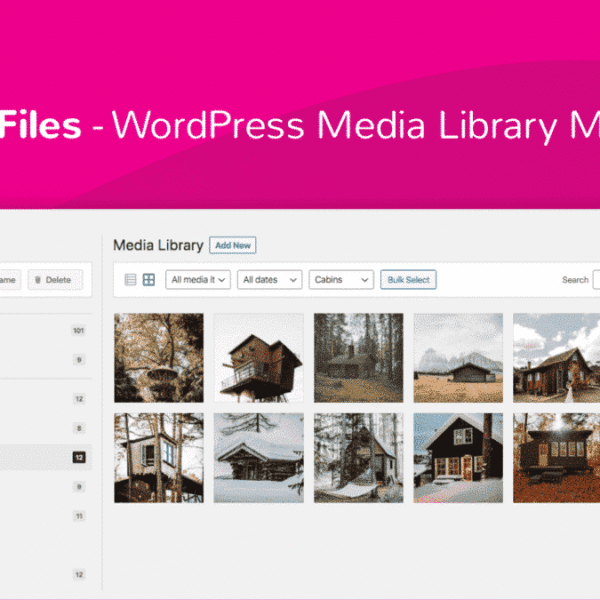Open the All media items dropdown

click(x=198, y=280)
